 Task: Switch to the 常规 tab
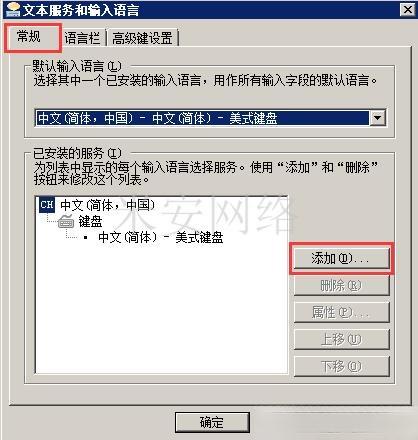[x=29, y=36]
